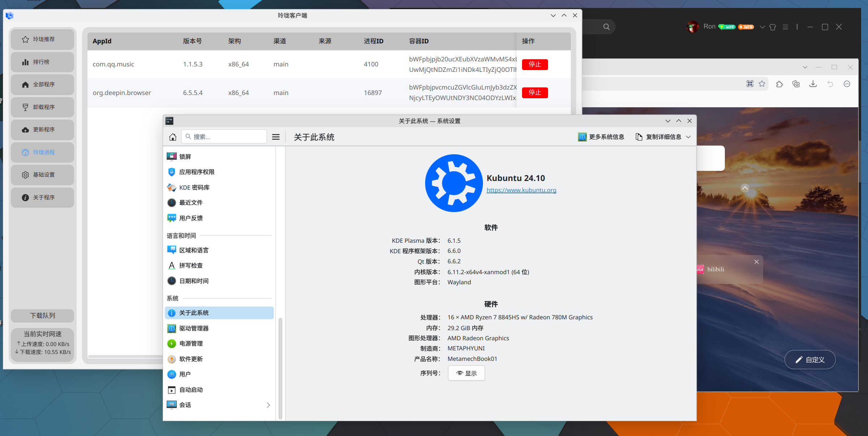Click the Kubuntu gear logo
The width and height of the screenshot is (868, 436).
tap(454, 183)
